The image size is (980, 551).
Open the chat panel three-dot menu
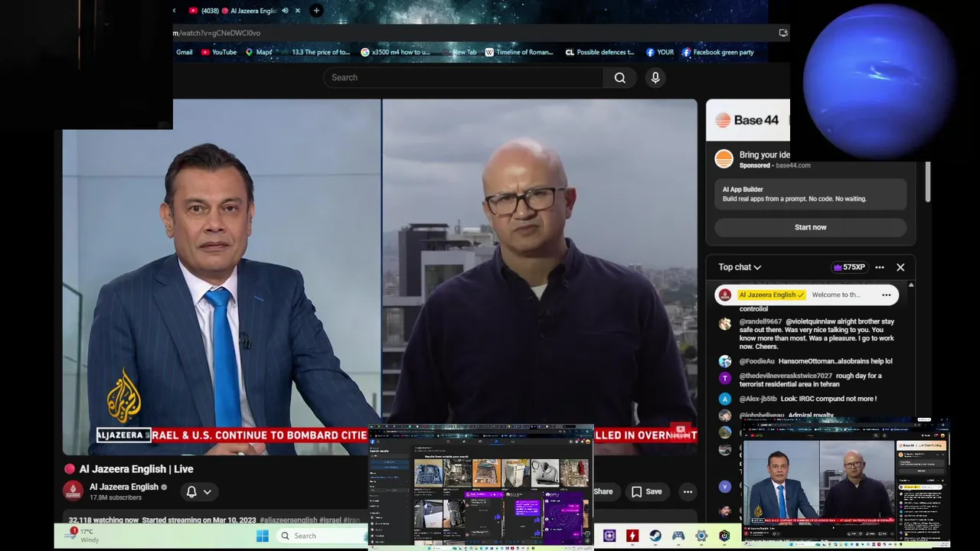880,267
